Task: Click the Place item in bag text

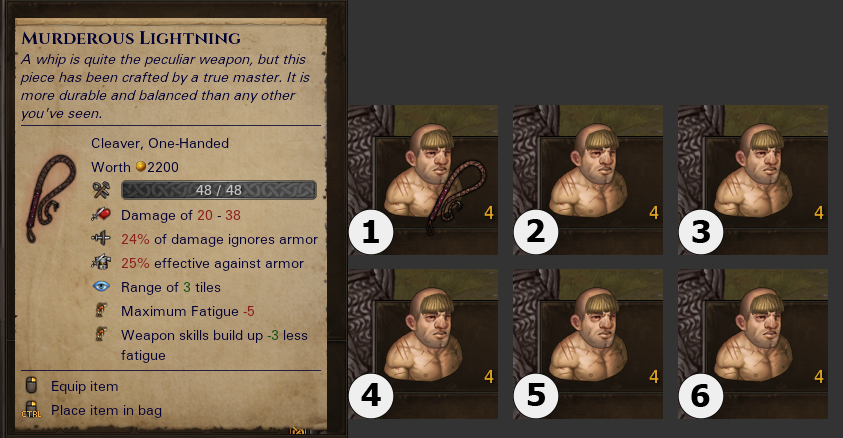Action: tap(106, 411)
